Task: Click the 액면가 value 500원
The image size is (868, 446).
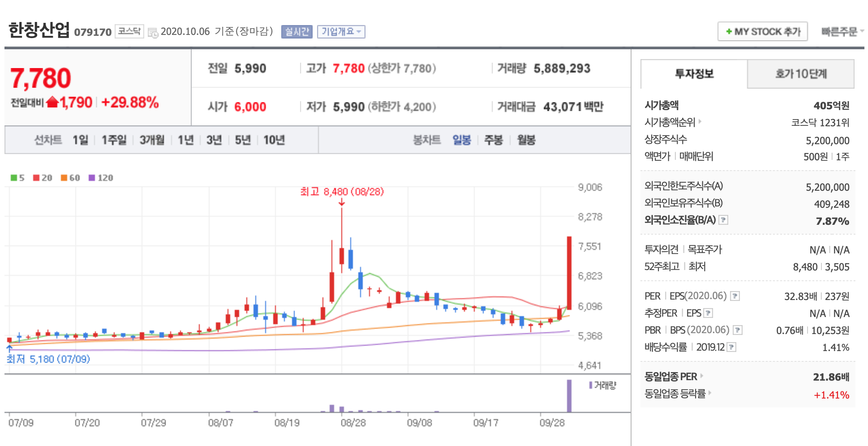Action: click(x=816, y=157)
